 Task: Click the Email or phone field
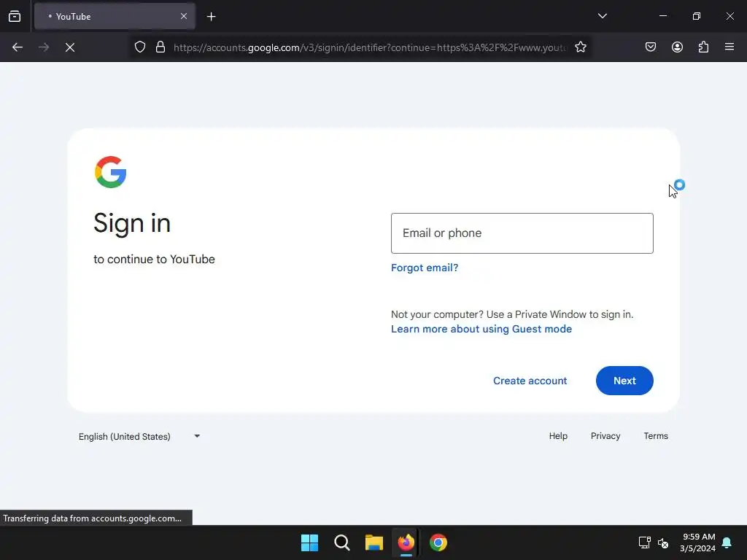[522, 233]
